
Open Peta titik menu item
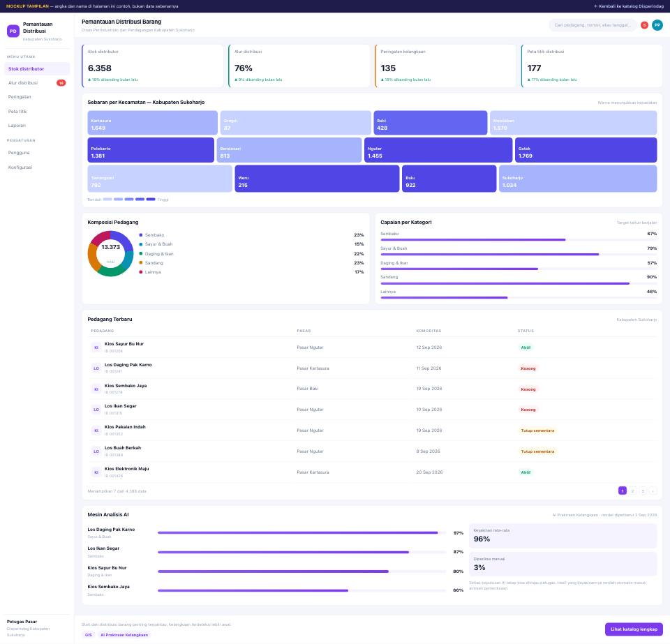(x=37, y=112)
